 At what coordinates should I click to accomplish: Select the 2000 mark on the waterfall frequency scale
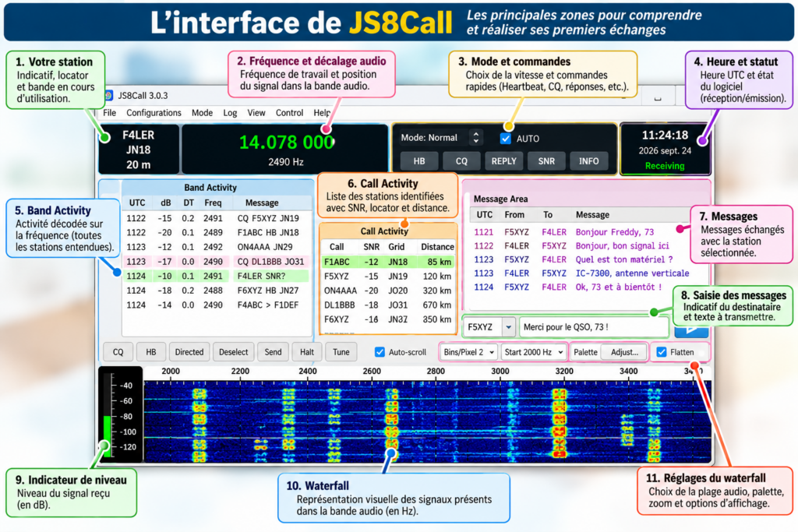point(171,372)
